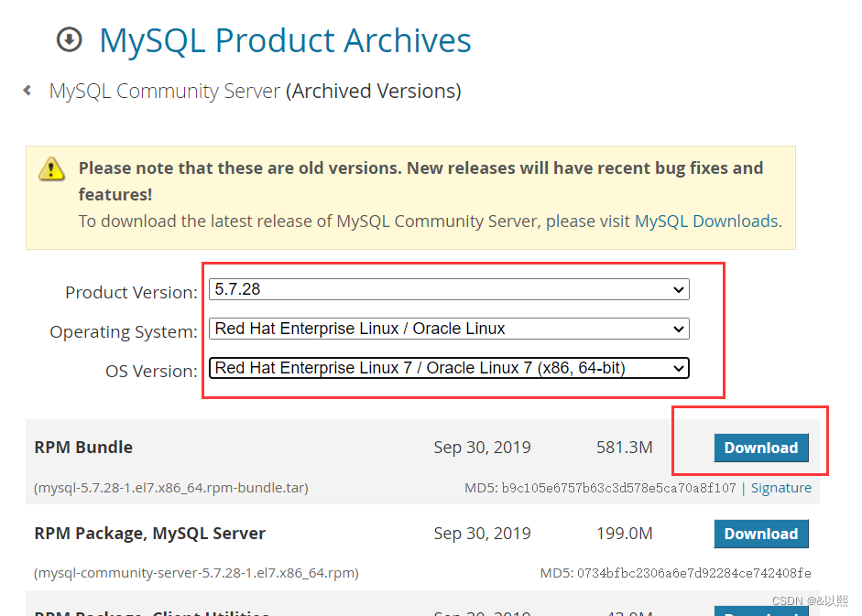Image resolution: width=862 pixels, height=616 pixels.
Task: Open the OS Version dropdown
Action: coord(449,368)
